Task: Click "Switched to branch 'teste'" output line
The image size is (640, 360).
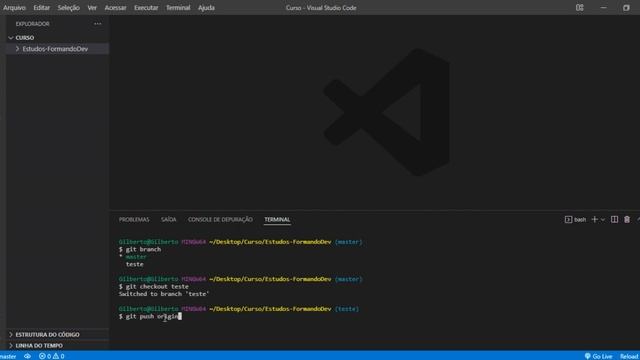Action: [164, 294]
